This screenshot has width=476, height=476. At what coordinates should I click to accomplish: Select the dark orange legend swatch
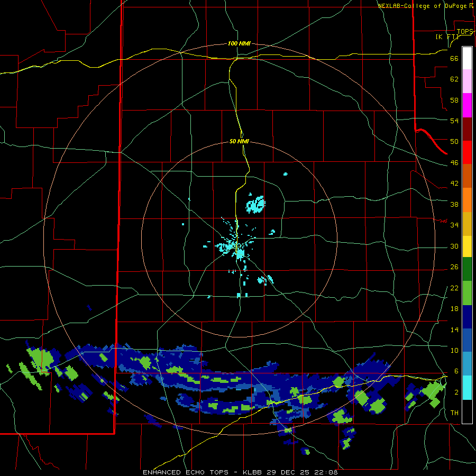tap(467, 176)
